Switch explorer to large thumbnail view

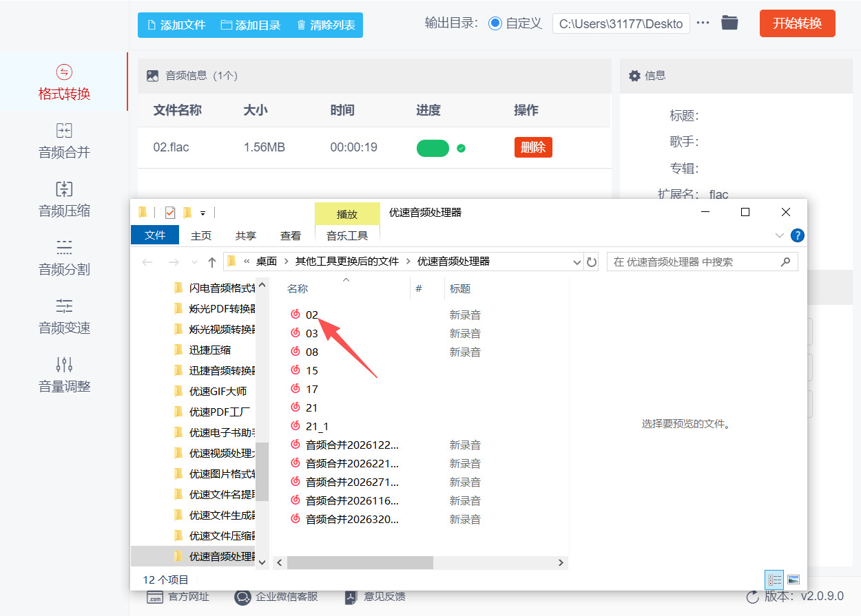(793, 580)
